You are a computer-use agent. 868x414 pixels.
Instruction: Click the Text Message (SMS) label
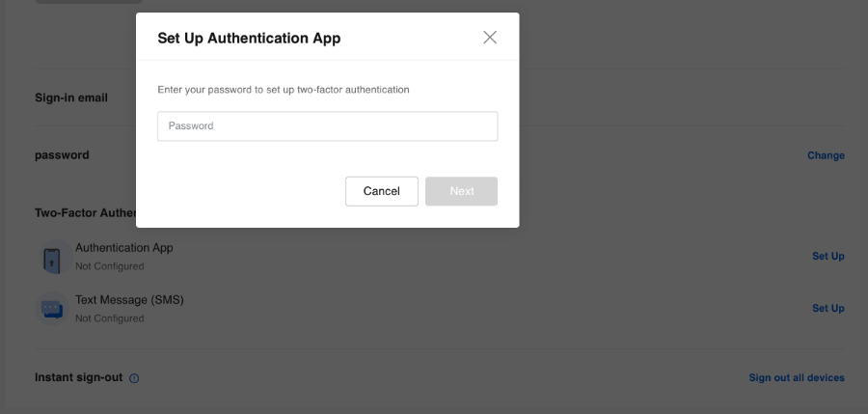[x=129, y=300]
